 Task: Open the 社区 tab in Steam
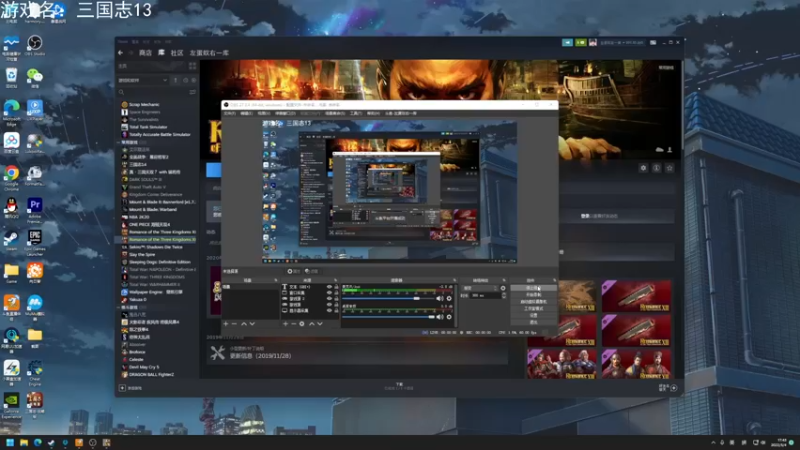tap(177, 53)
